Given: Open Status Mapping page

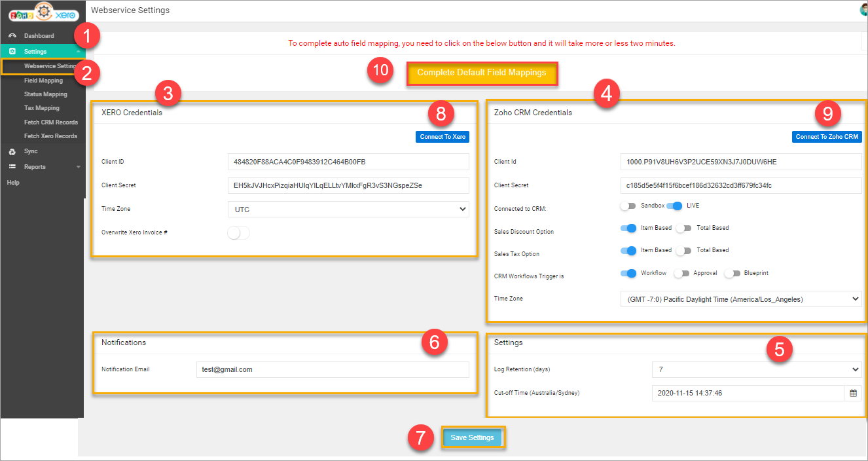Looking at the screenshot, I should pos(45,94).
